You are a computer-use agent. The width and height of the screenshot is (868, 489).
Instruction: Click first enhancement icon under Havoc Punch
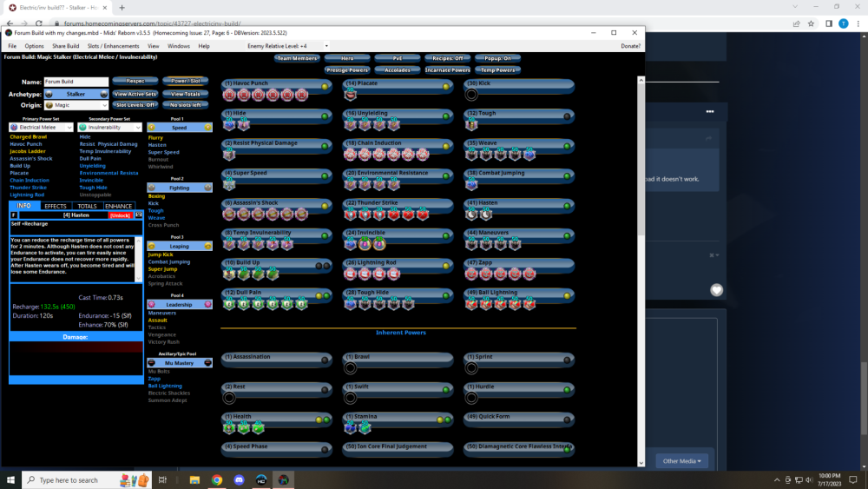229,95
